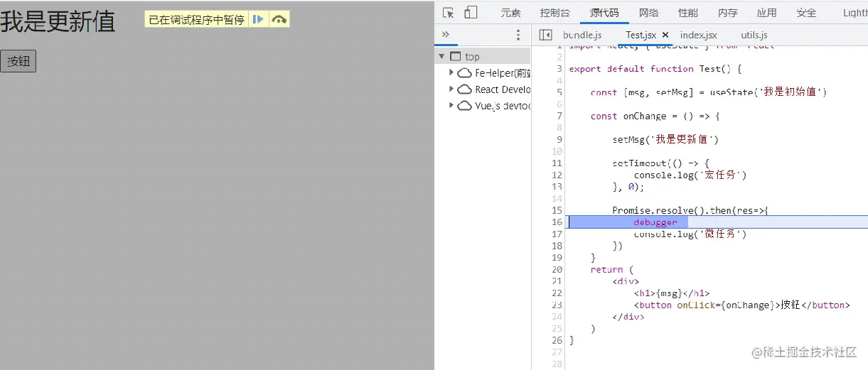868x370 pixels.
Task: Open the 应用 tab
Action: [766, 13]
